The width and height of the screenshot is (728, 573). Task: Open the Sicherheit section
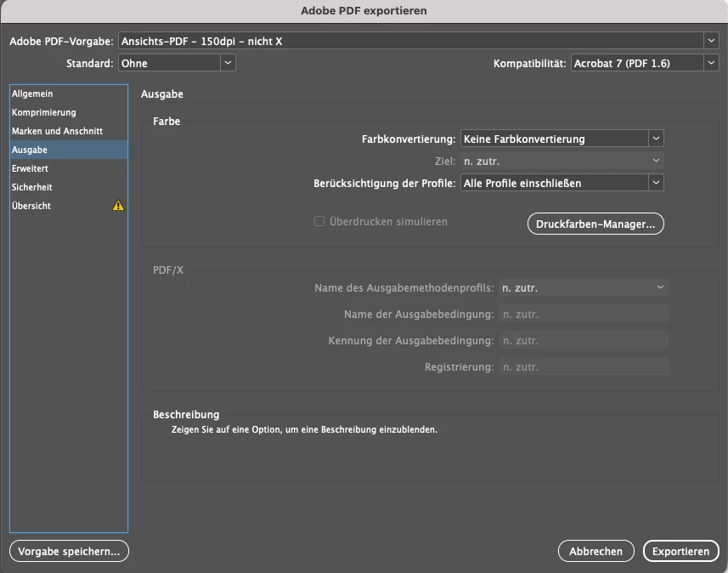(x=69, y=187)
